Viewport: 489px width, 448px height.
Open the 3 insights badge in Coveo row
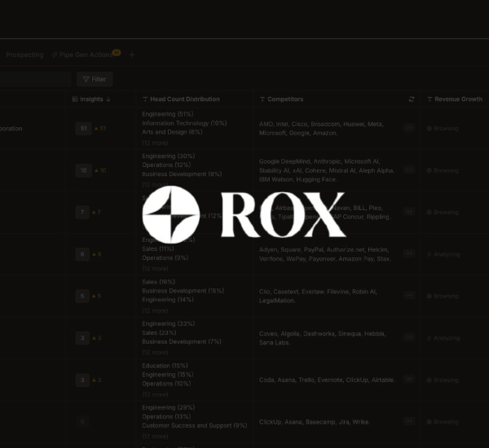82,338
